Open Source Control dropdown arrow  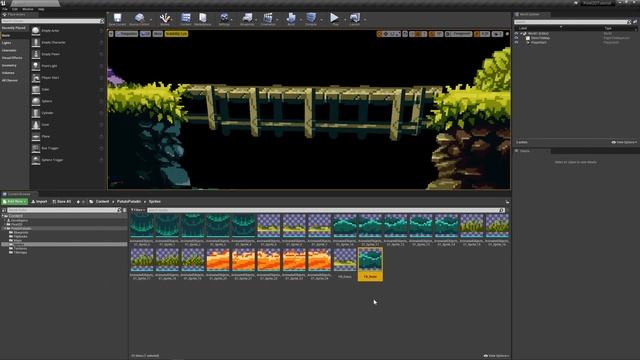151,19
